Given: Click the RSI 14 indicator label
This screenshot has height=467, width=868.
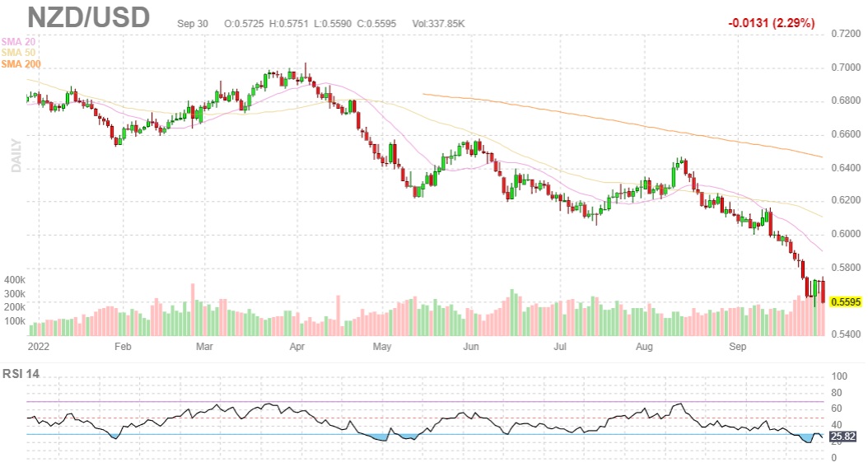Looking at the screenshot, I should (21, 374).
